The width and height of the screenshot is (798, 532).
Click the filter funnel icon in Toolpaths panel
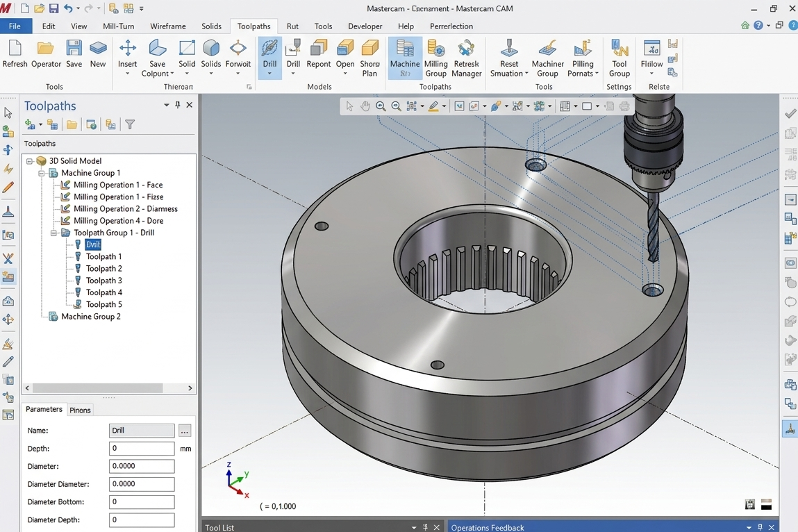coord(130,124)
